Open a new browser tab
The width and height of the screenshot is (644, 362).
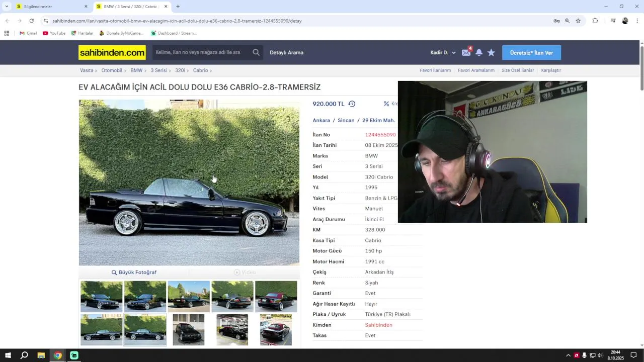178,7
